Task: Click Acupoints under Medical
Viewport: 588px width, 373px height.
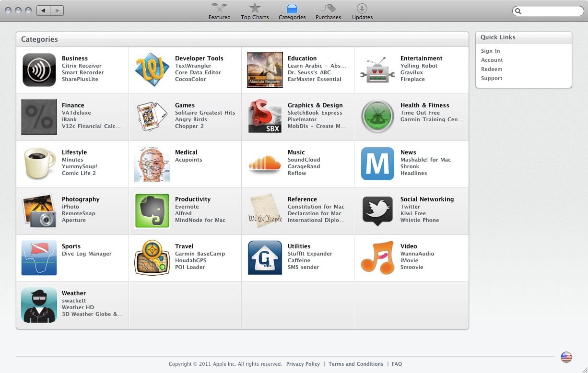Action: tap(188, 160)
